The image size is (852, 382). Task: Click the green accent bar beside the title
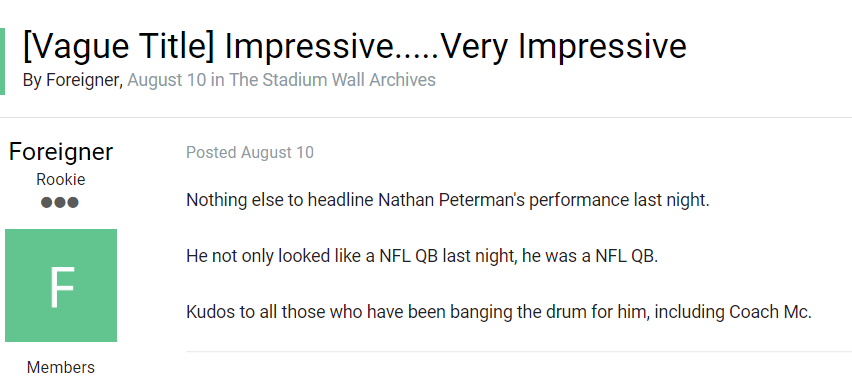[2, 61]
